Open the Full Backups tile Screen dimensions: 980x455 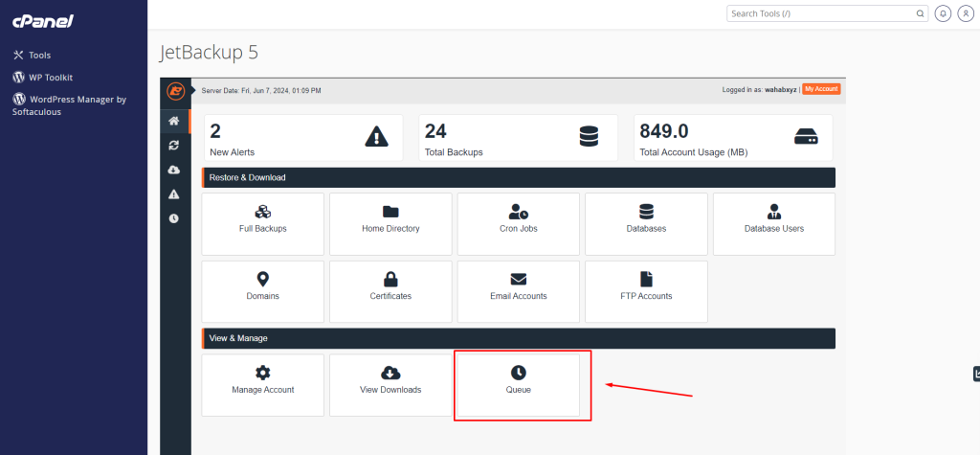point(262,223)
